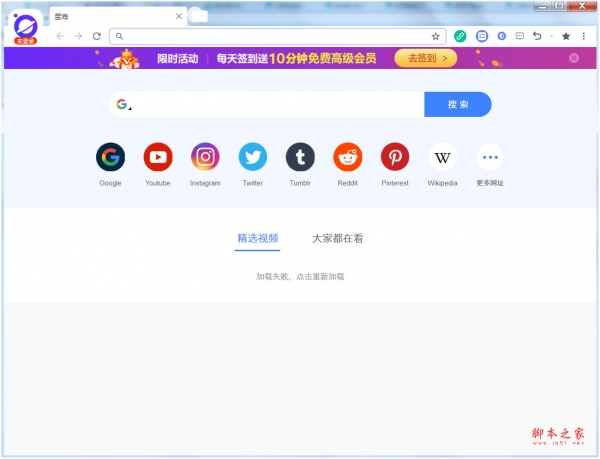Maximize the browser window
Viewport: 600px width, 459px height.
559,6
